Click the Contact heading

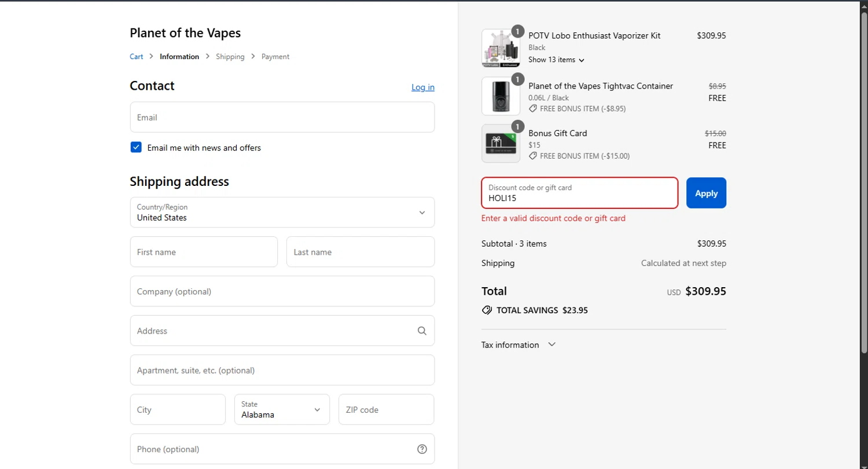pyautogui.click(x=152, y=86)
